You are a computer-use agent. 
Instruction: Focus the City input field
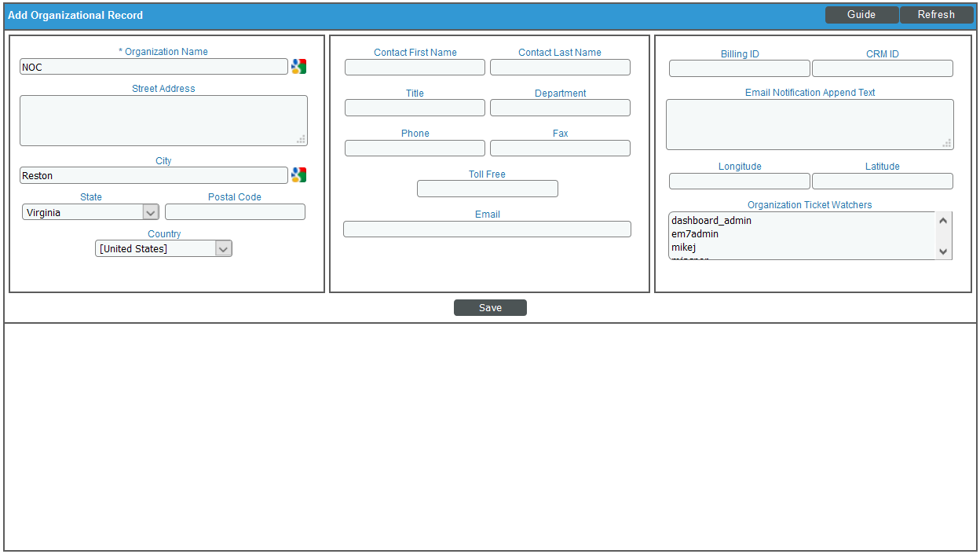(x=154, y=175)
